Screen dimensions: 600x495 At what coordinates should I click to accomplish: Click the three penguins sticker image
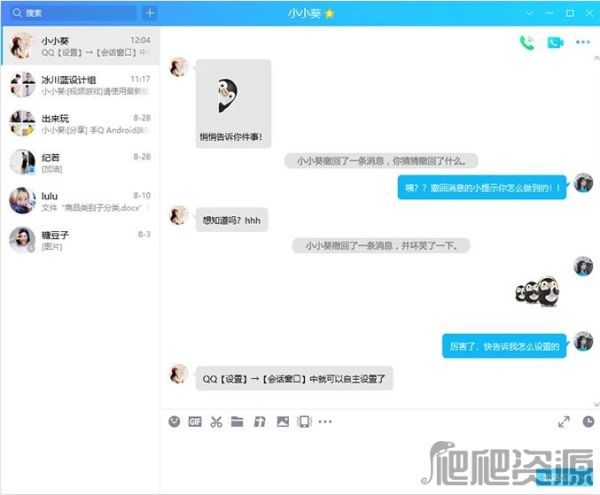(538, 291)
